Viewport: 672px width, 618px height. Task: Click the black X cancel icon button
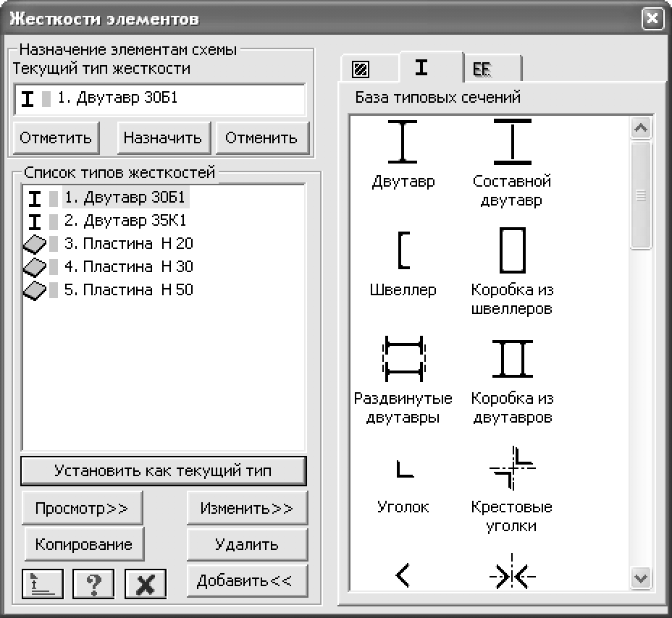click(146, 584)
